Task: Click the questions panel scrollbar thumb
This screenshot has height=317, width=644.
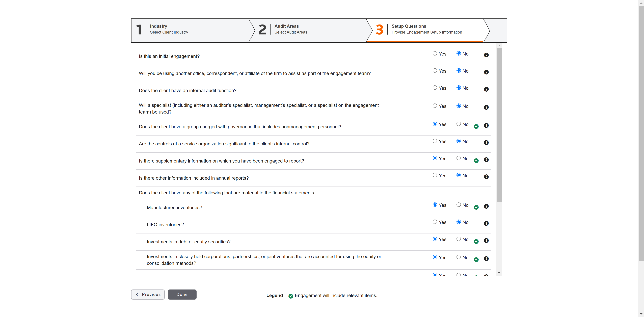Action: click(499, 125)
